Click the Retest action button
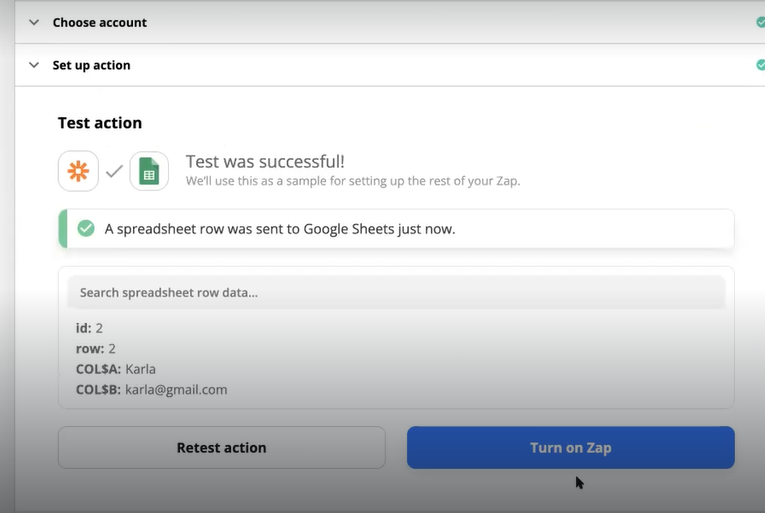The width and height of the screenshot is (765, 513). (221, 448)
